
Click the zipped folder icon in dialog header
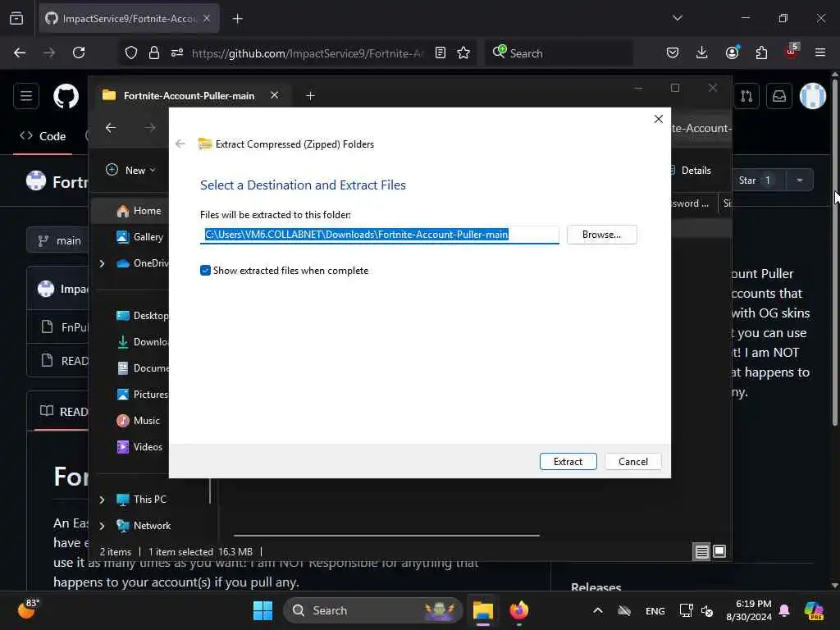pos(204,144)
